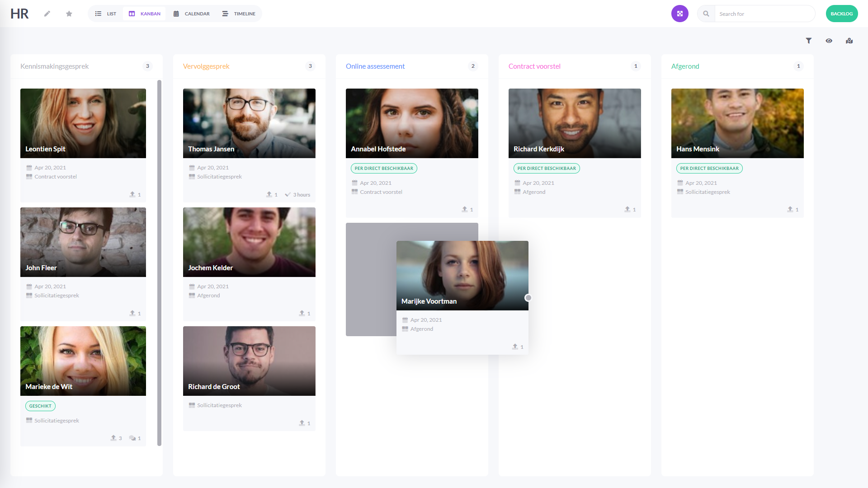Click the star bookmark icon
Image resolution: width=868 pixels, height=488 pixels.
pyautogui.click(x=69, y=14)
